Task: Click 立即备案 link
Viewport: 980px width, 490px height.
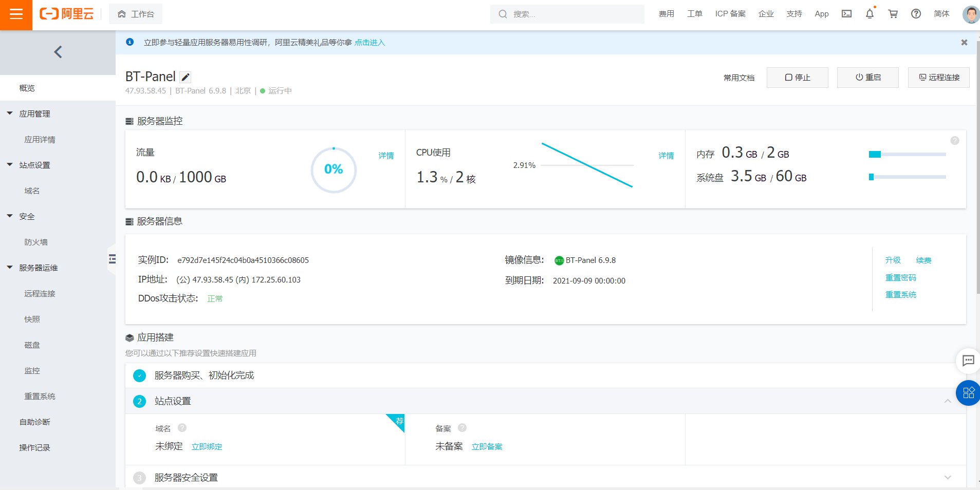Action: (487, 447)
